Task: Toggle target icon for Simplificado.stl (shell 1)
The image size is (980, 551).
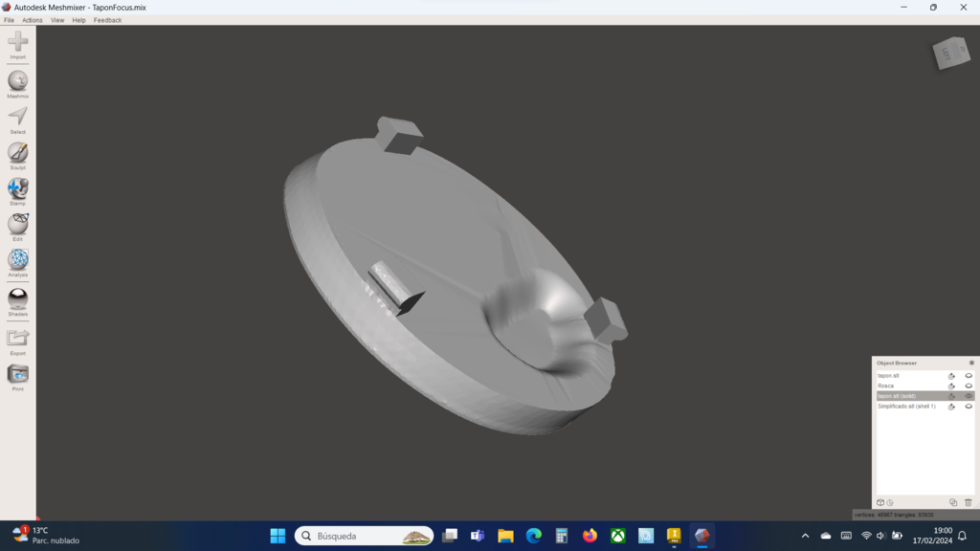Action: coord(952,406)
